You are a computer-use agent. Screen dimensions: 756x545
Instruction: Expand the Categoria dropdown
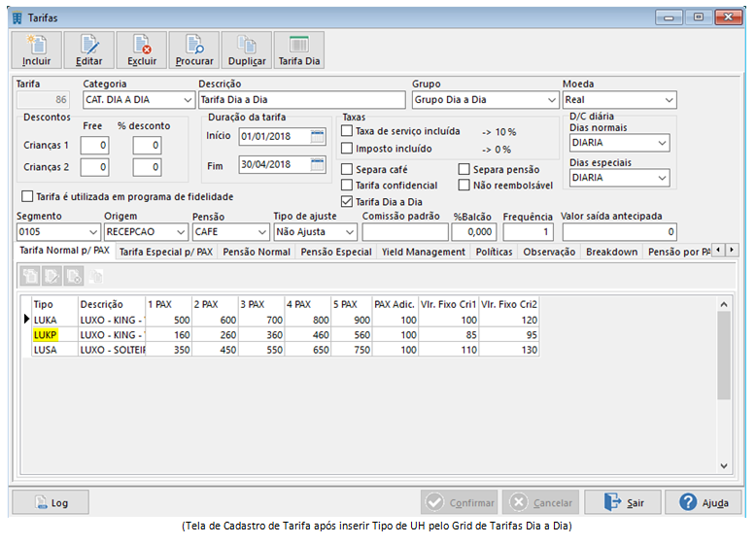click(188, 100)
